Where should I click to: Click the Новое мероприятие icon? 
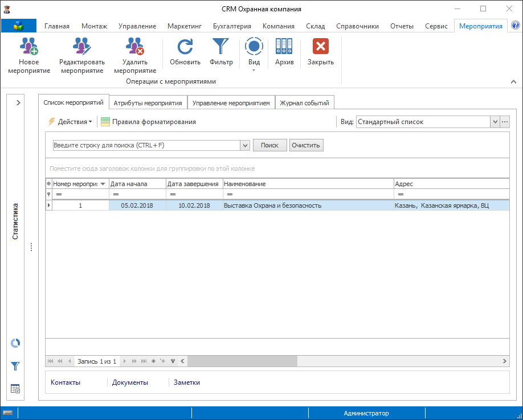(29, 47)
